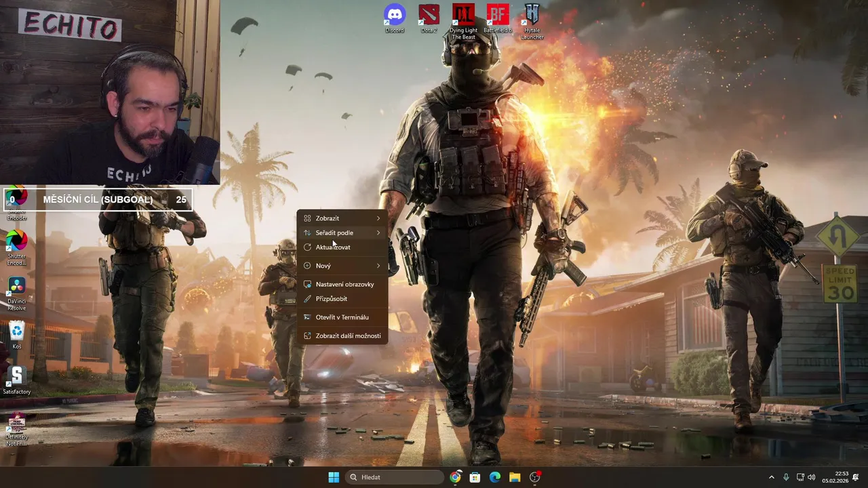Show hidden system tray icons

[771, 477]
